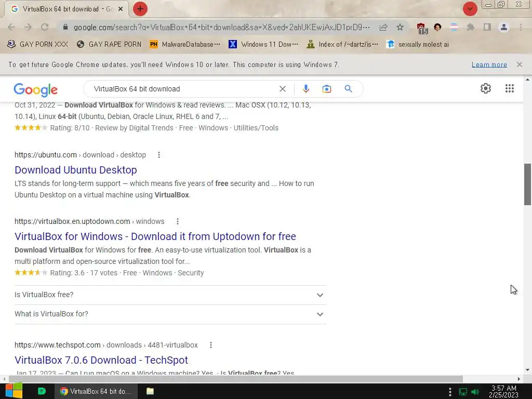Reload the current page

tap(45, 27)
